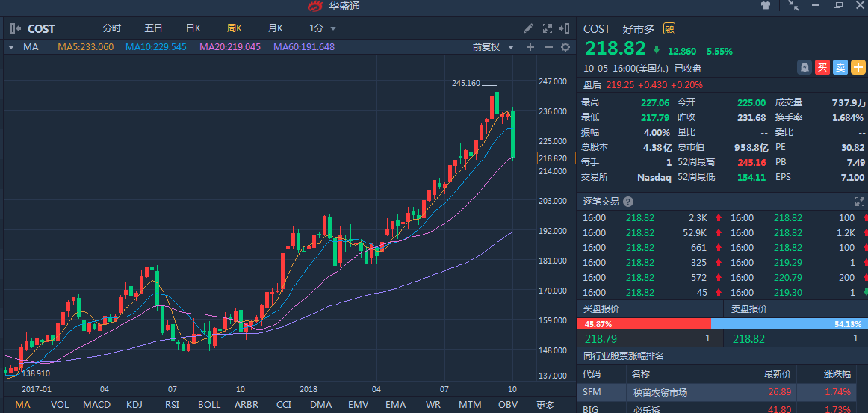Toggle the 融 margin badge
The image size is (868, 413).
click(x=669, y=29)
